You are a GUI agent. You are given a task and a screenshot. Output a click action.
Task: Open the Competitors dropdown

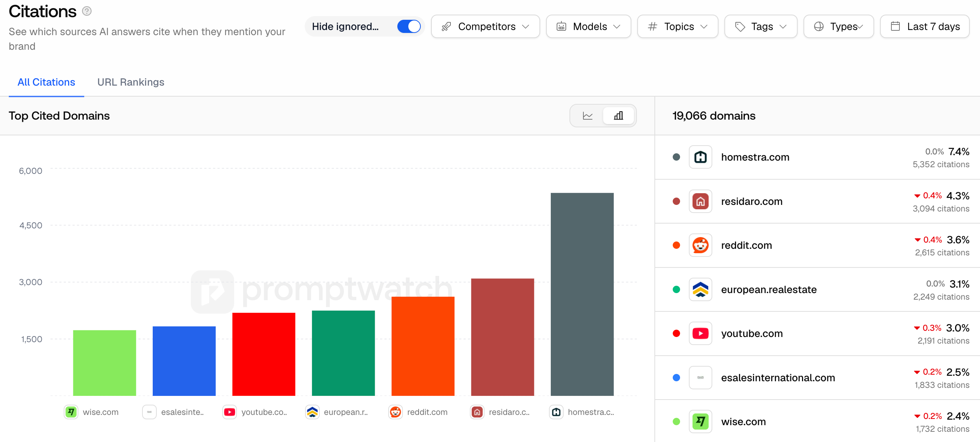click(485, 26)
